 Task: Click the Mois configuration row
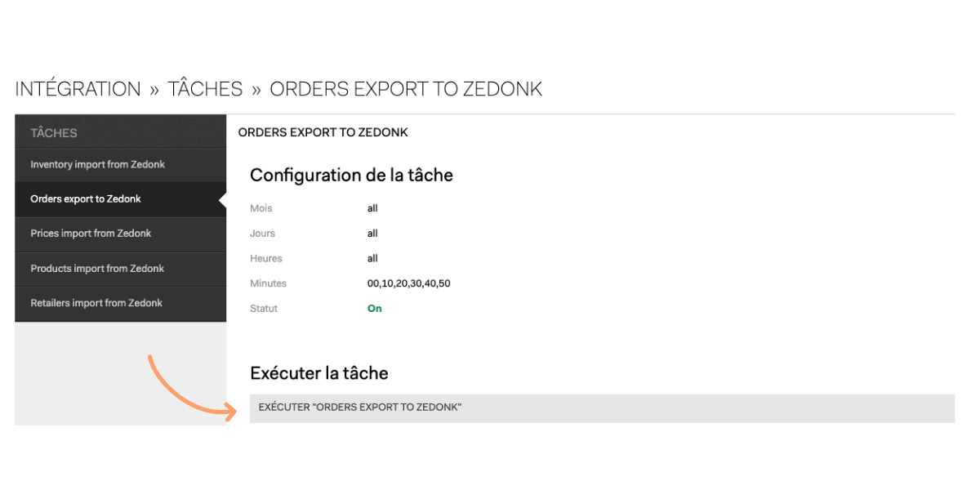click(261, 208)
